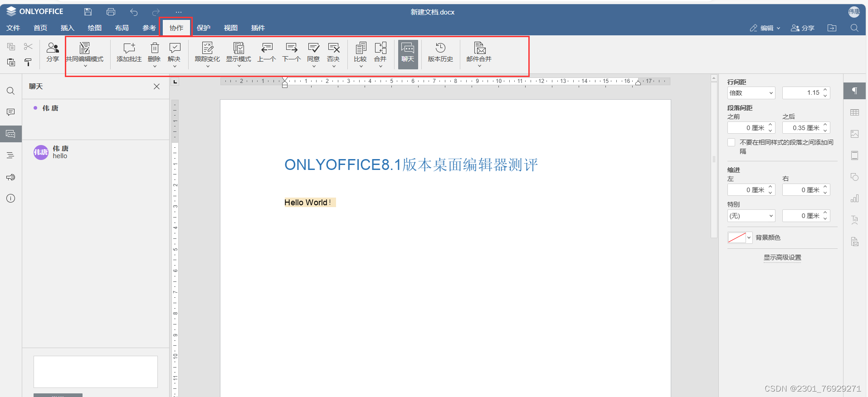Image resolution: width=868 pixels, height=397 pixels.
Task: Click 显示高级设置 link
Action: pos(782,257)
